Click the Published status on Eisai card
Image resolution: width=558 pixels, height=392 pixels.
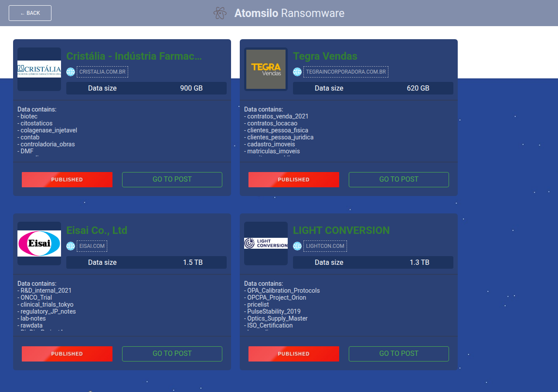(67, 354)
